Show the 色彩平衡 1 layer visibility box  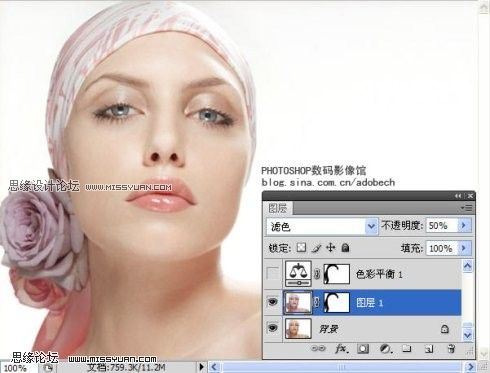coord(273,274)
